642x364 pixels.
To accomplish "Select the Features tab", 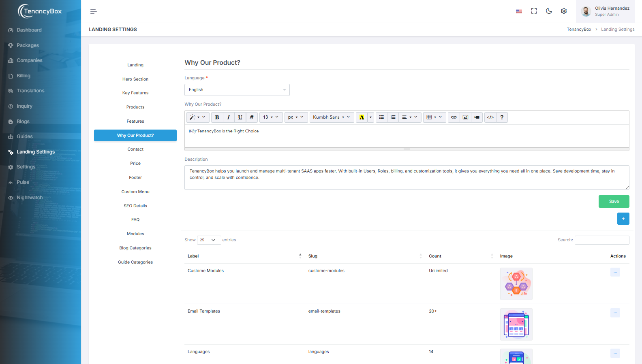I will pyautogui.click(x=135, y=121).
